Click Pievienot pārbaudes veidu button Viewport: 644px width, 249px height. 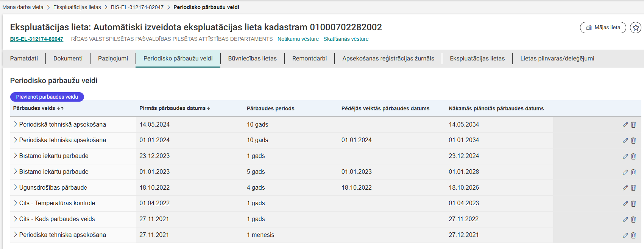point(47,97)
